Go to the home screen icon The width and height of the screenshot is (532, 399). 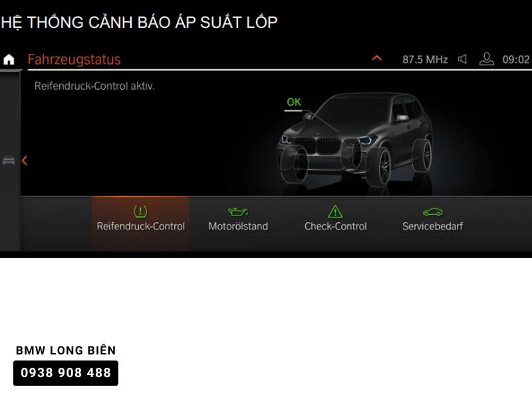[9, 59]
